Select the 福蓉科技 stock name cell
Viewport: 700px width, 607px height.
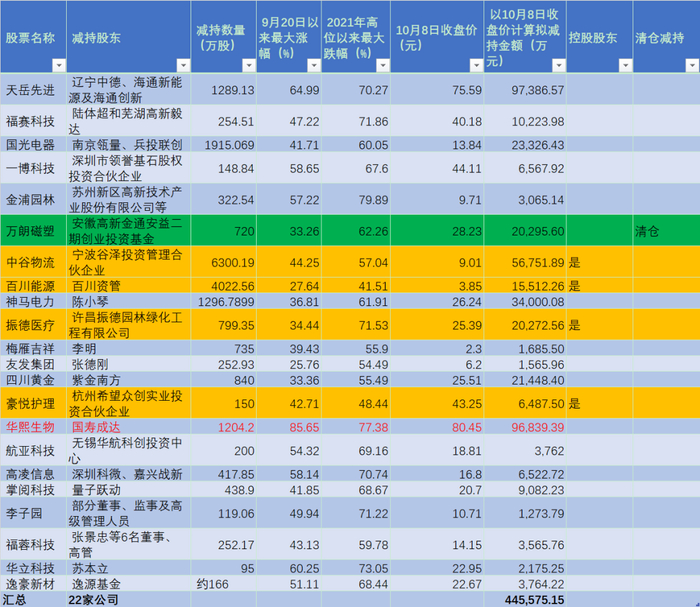33,545
